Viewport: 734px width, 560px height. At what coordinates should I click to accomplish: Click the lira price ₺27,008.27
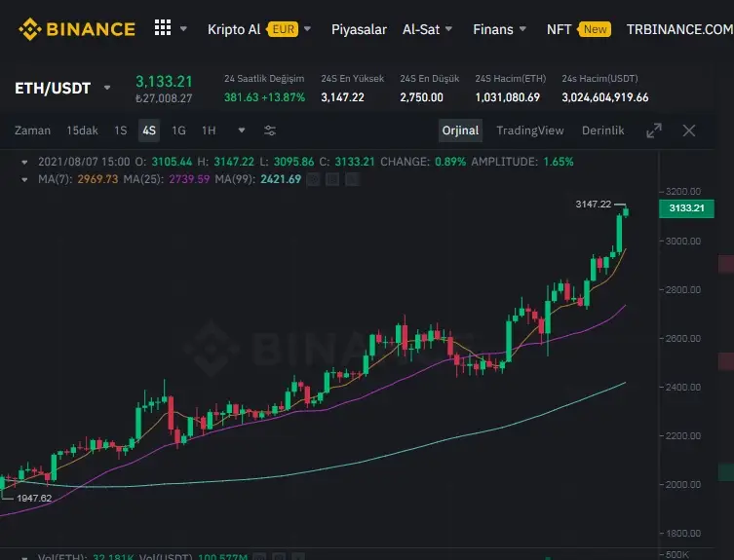[x=164, y=98]
